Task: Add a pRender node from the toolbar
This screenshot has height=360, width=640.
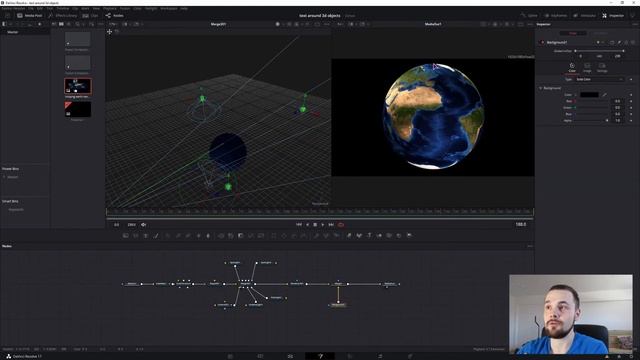Action: click(336, 236)
